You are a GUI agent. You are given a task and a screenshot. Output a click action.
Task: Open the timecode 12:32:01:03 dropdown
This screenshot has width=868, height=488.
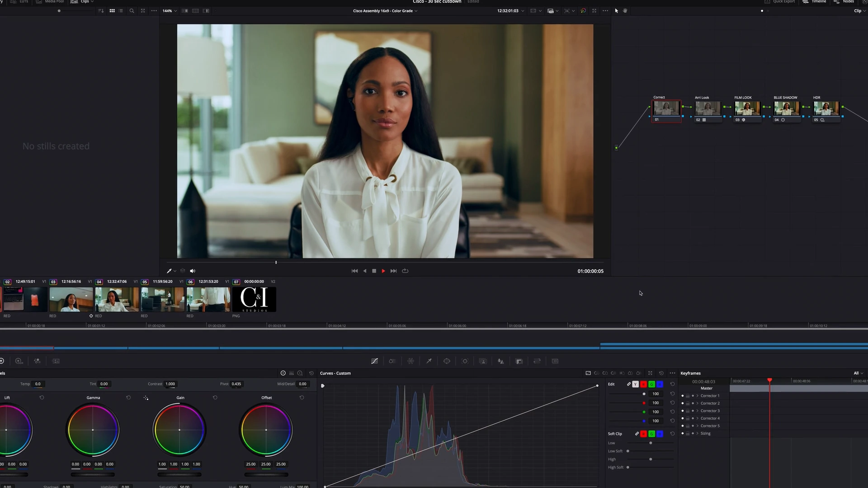(510, 11)
